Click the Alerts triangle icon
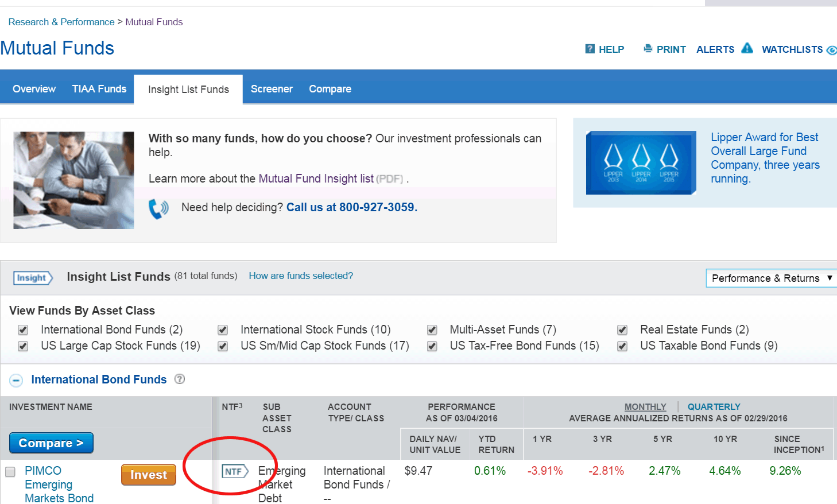The width and height of the screenshot is (837, 504). [747, 48]
